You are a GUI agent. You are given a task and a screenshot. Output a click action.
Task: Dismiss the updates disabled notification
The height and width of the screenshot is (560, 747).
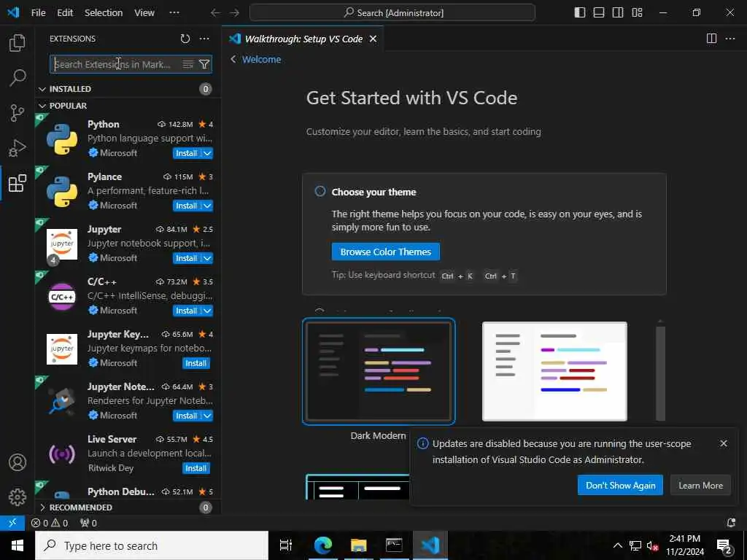[x=724, y=443]
